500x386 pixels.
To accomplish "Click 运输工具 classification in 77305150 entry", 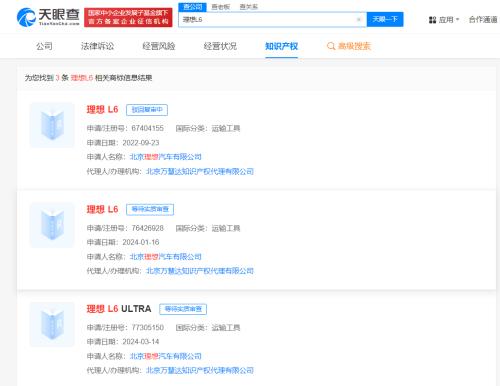I will click(x=226, y=327).
